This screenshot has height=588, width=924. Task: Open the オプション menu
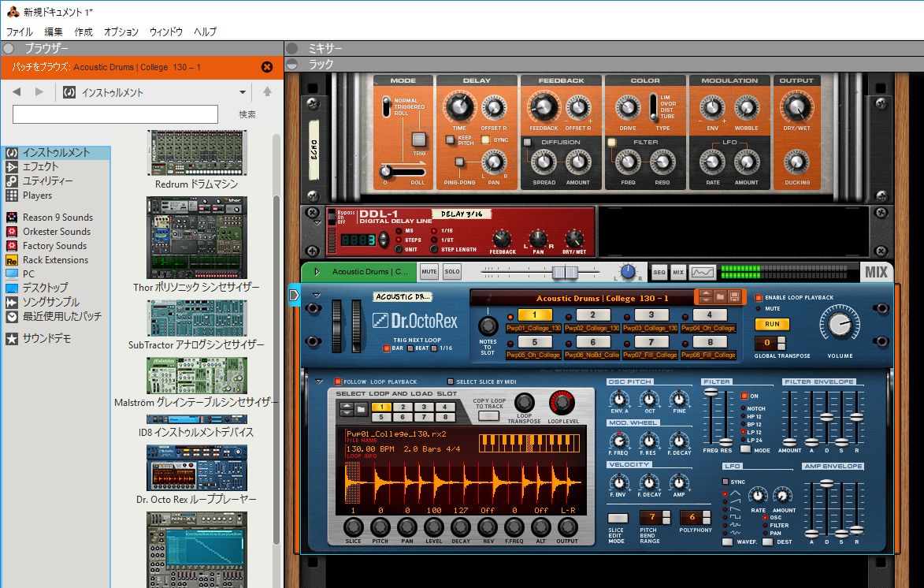pyautogui.click(x=121, y=32)
